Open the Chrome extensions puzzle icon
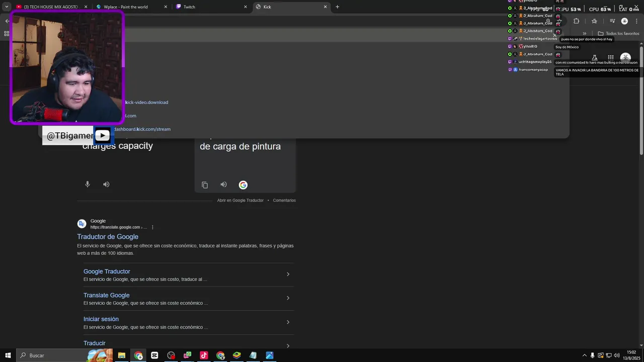644x362 pixels. (x=577, y=21)
